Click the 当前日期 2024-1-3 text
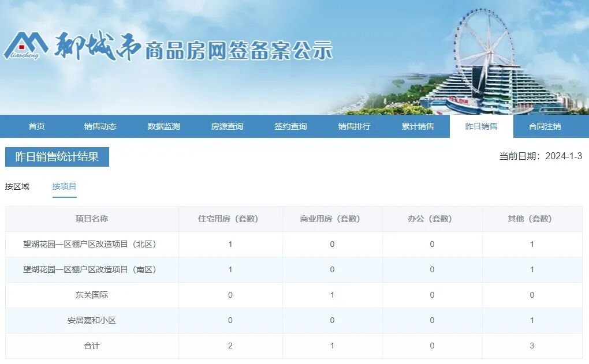The height and width of the screenshot is (364, 589). (x=540, y=156)
